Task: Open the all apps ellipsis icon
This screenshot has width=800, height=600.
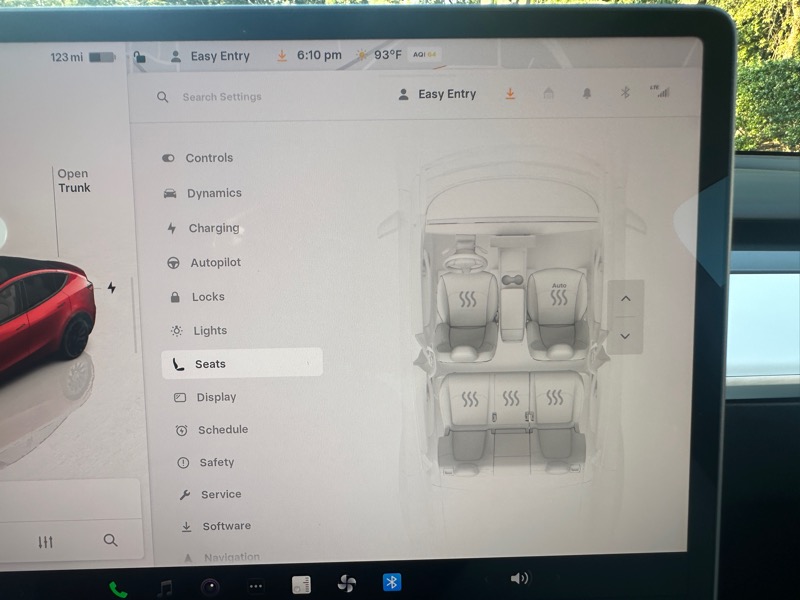Action: [256, 586]
